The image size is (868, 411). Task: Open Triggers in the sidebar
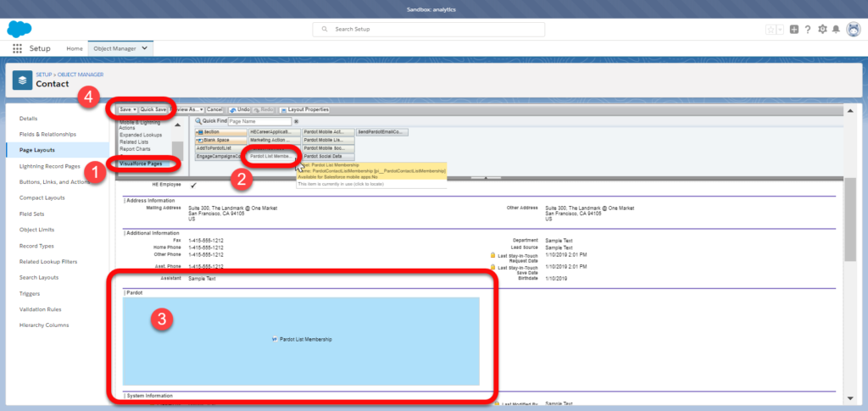point(30,294)
